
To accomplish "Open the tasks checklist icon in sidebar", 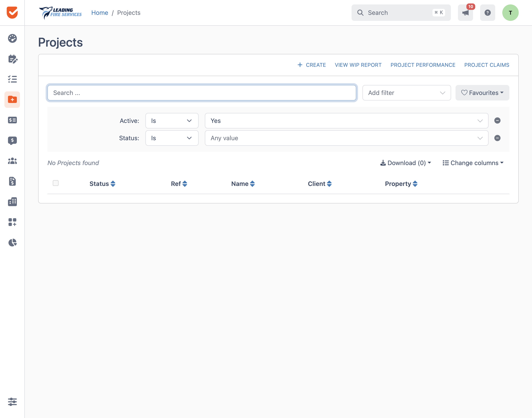I will [12, 79].
